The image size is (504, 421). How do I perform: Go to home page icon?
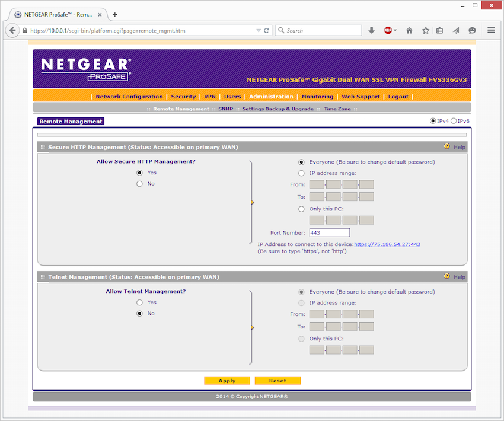click(409, 30)
